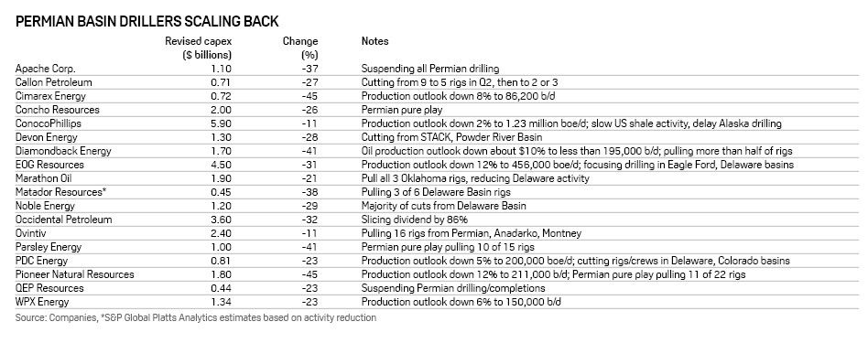
Task: Select Cimarex Energy capex value 0.72
Action: point(221,96)
